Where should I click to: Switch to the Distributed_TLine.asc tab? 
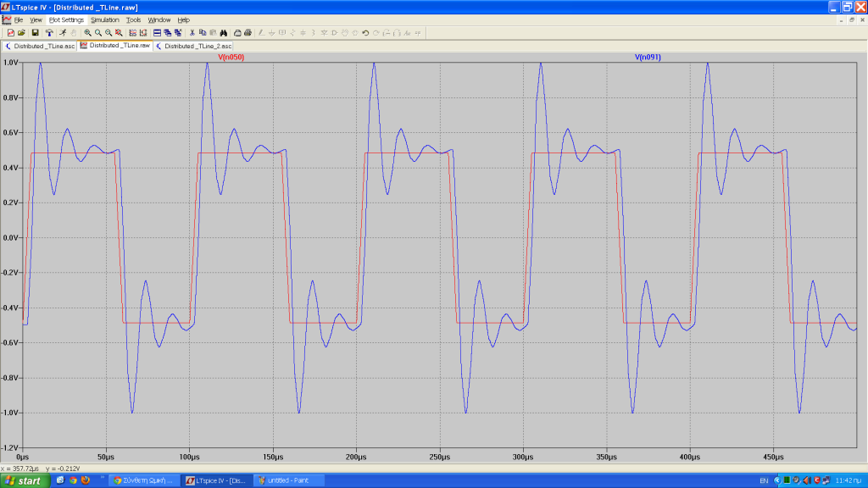pyautogui.click(x=40, y=46)
